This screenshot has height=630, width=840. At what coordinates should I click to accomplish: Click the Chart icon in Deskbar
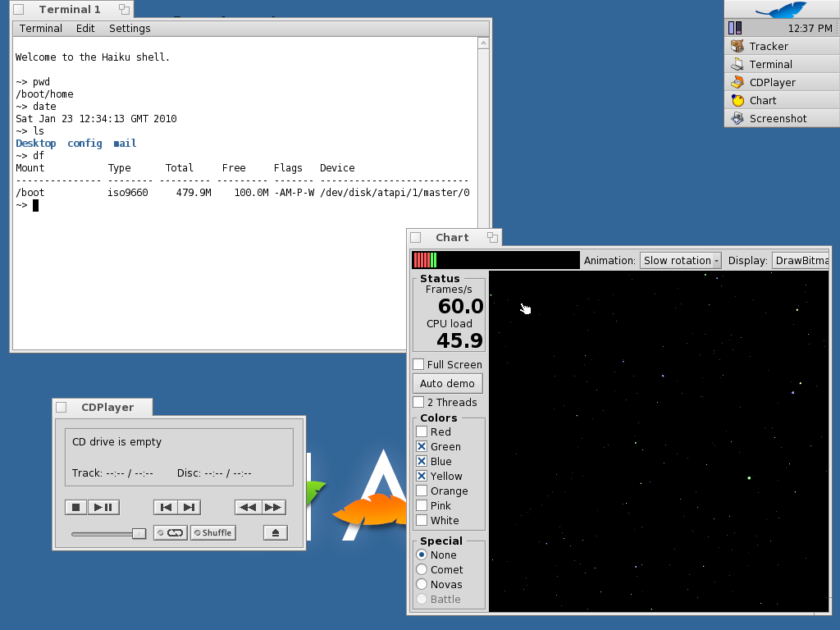[737, 101]
